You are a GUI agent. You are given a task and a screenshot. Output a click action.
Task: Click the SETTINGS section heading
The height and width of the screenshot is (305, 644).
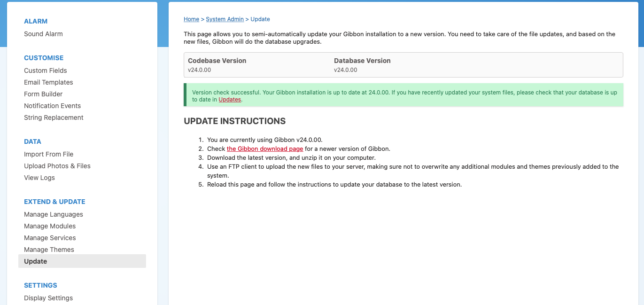click(x=40, y=285)
